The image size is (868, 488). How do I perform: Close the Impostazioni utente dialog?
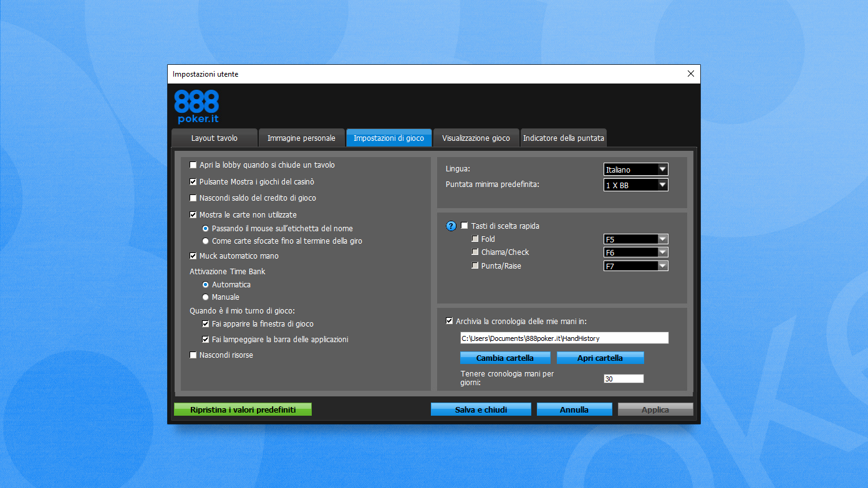[690, 74]
